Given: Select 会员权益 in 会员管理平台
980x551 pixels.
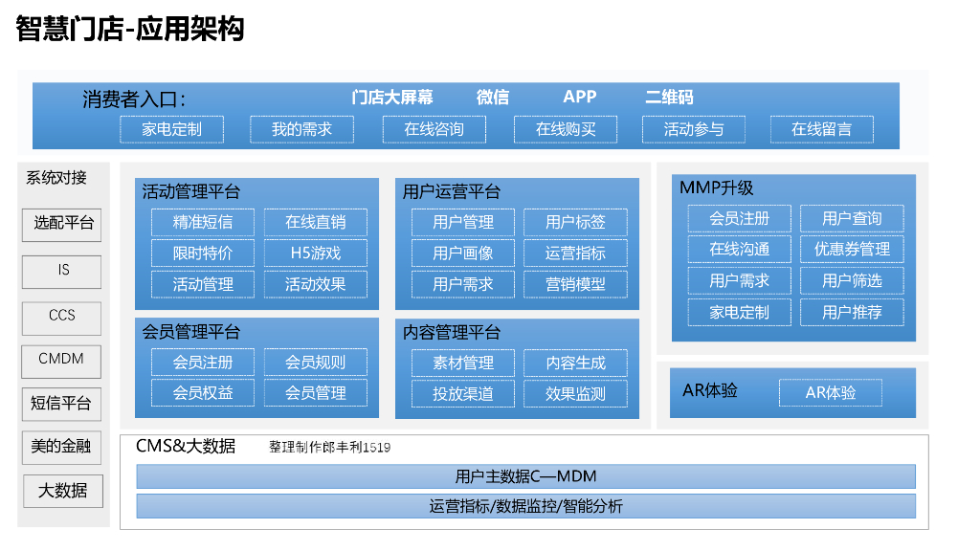Looking at the screenshot, I should 202,392.
